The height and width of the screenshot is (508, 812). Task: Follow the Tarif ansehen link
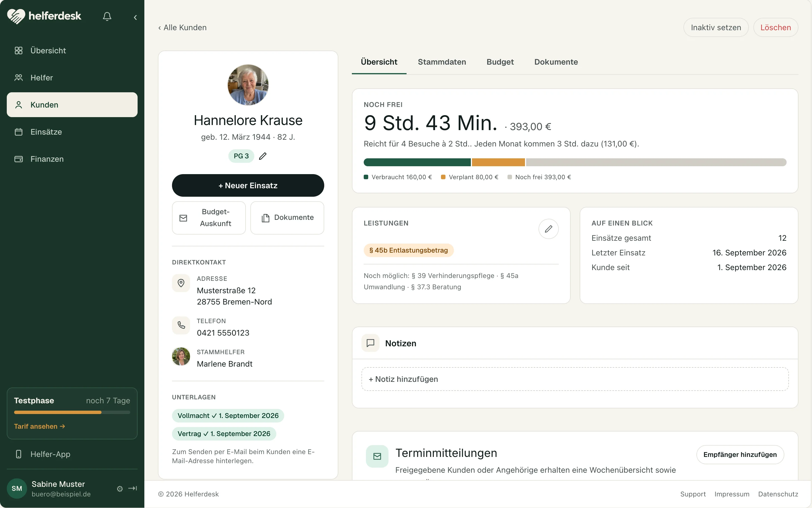[x=39, y=426]
